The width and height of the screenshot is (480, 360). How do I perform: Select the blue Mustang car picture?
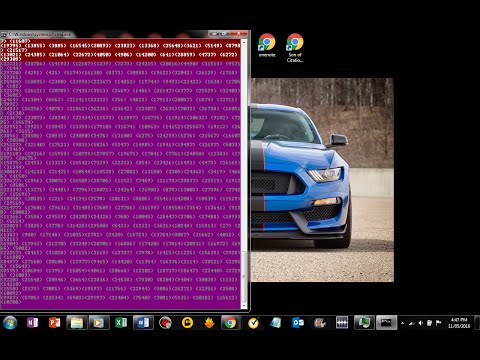pos(322,180)
